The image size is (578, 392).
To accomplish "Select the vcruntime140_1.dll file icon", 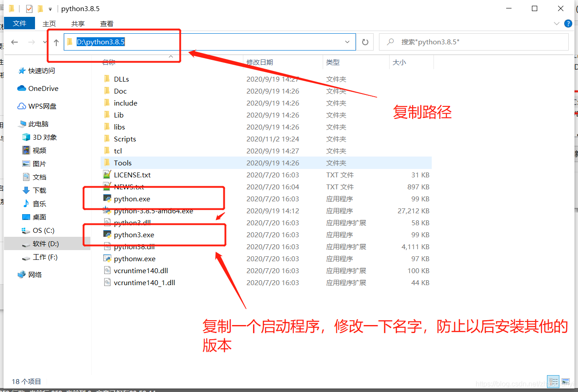I will (107, 282).
